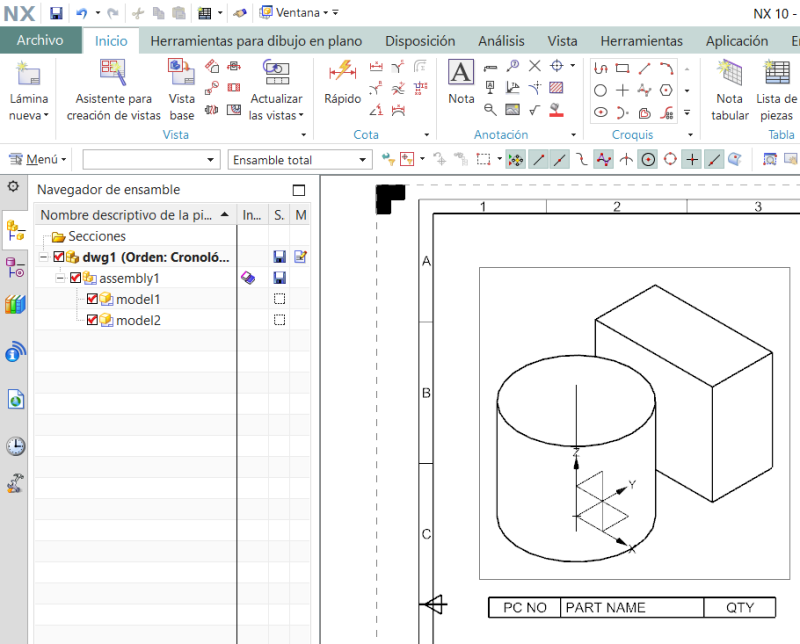Collapse the dwg1 tree node
This screenshot has height=644, width=800.
pos(44,257)
